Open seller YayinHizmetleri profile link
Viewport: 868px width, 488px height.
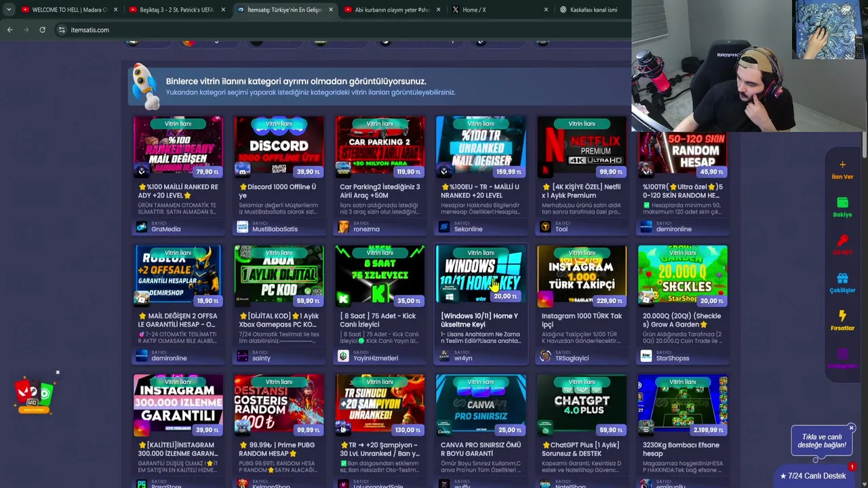[x=376, y=358]
